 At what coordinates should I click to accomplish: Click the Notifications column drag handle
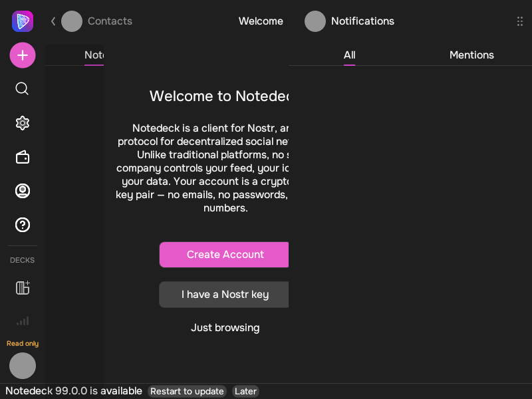pyautogui.click(x=520, y=21)
